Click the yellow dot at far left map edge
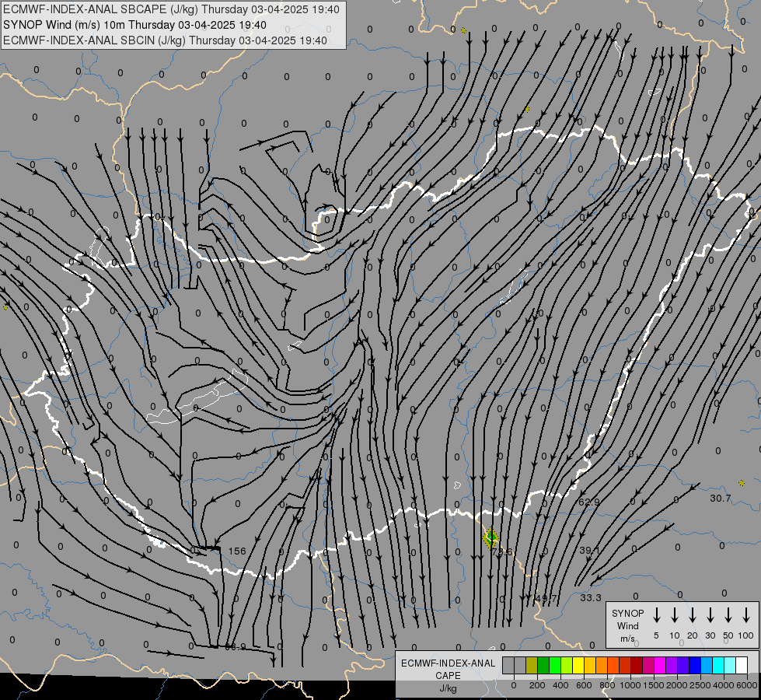Viewport: 761px width, 700px height. click(5, 307)
